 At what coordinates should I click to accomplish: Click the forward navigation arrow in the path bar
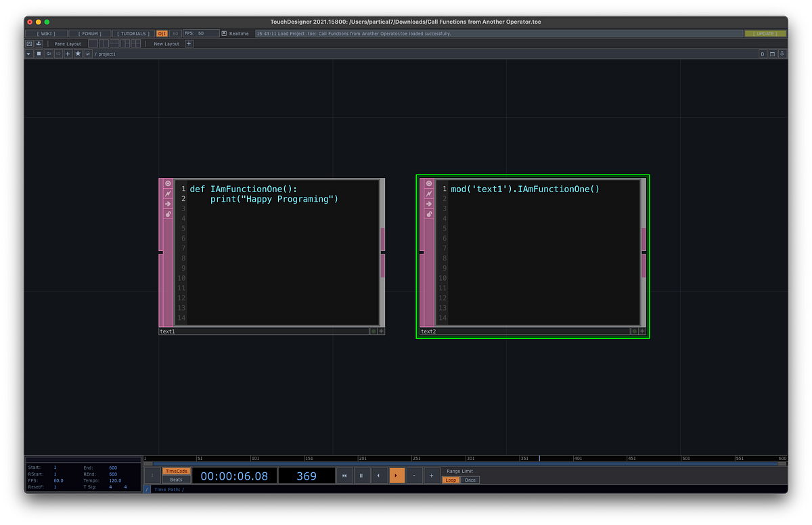tap(58, 53)
